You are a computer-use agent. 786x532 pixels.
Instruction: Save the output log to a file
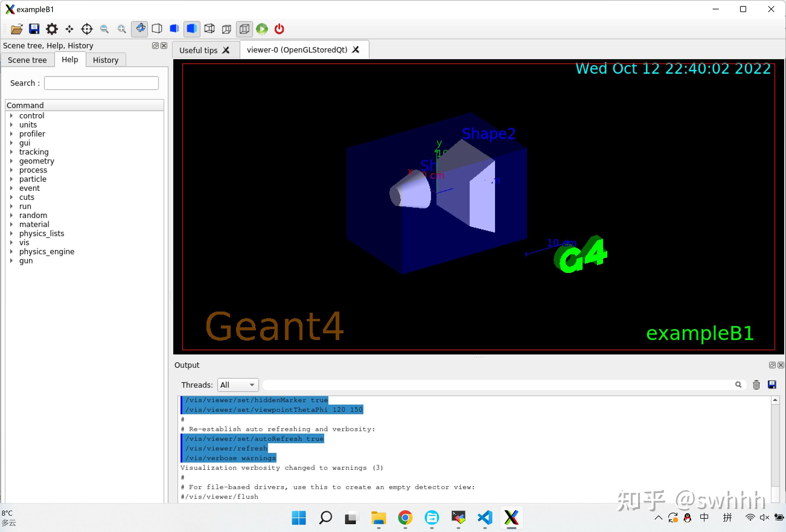772,385
